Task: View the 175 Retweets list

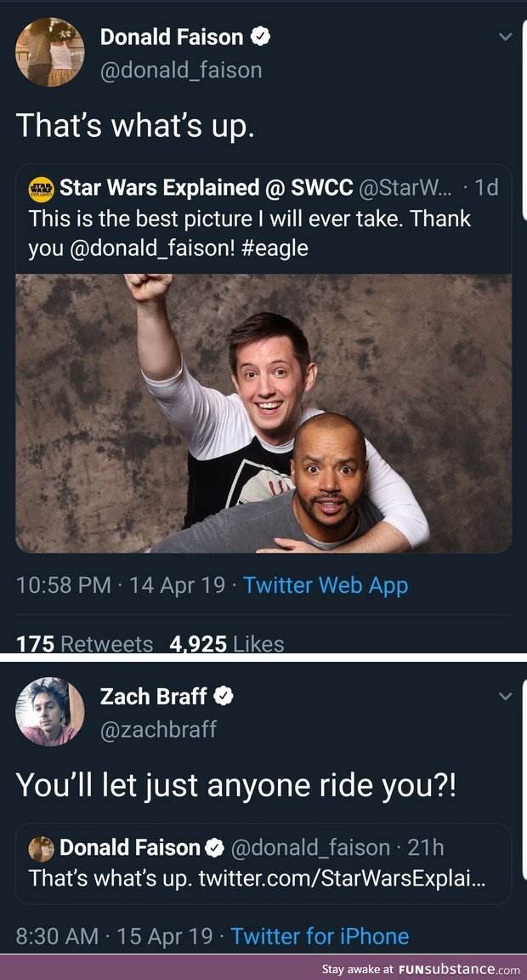Action: 84,644
